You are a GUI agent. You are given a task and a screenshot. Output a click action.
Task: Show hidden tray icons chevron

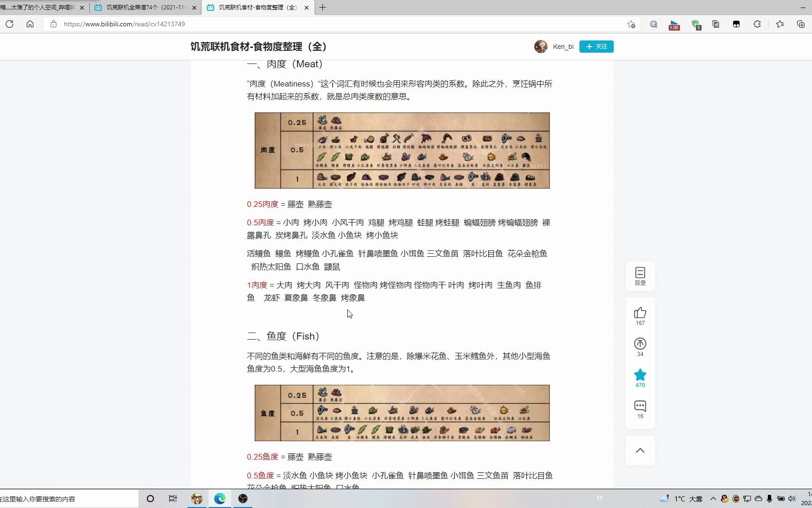click(x=713, y=499)
